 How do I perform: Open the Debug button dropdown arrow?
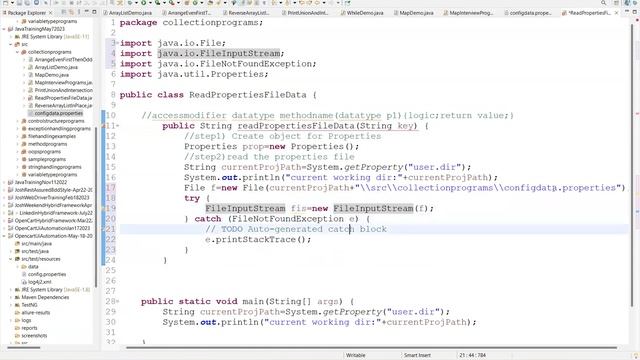136,3
